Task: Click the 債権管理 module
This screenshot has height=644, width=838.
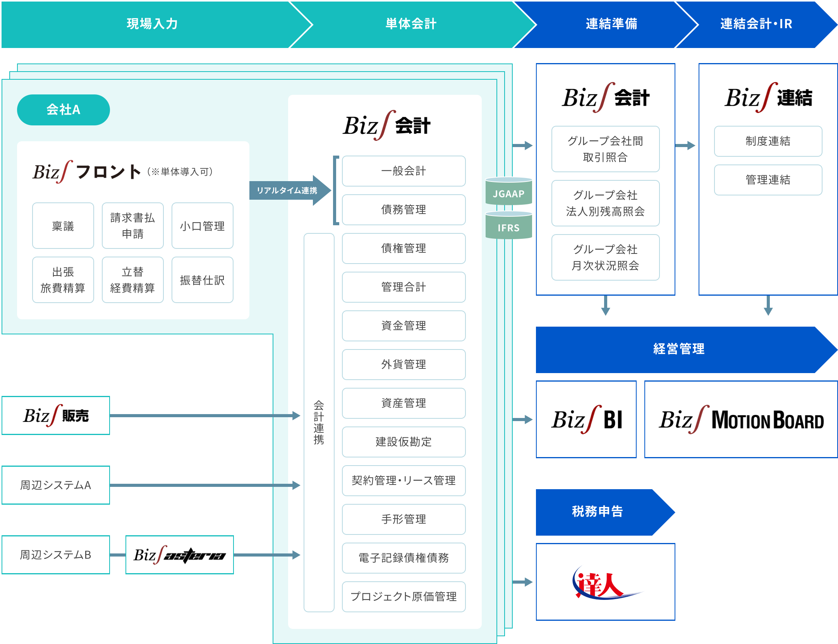Action: pyautogui.click(x=404, y=248)
